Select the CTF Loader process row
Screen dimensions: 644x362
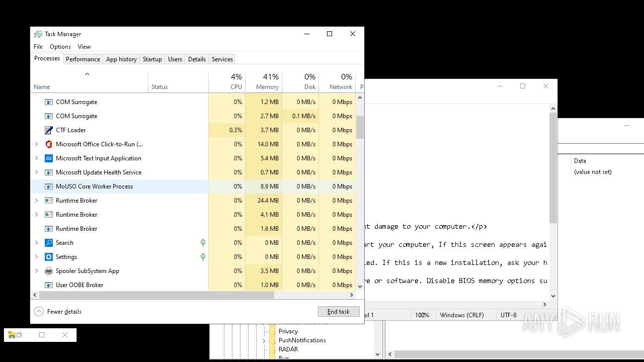pos(193,130)
